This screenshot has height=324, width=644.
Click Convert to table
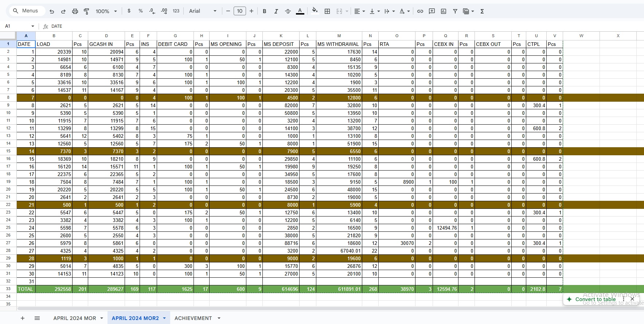[596, 299]
